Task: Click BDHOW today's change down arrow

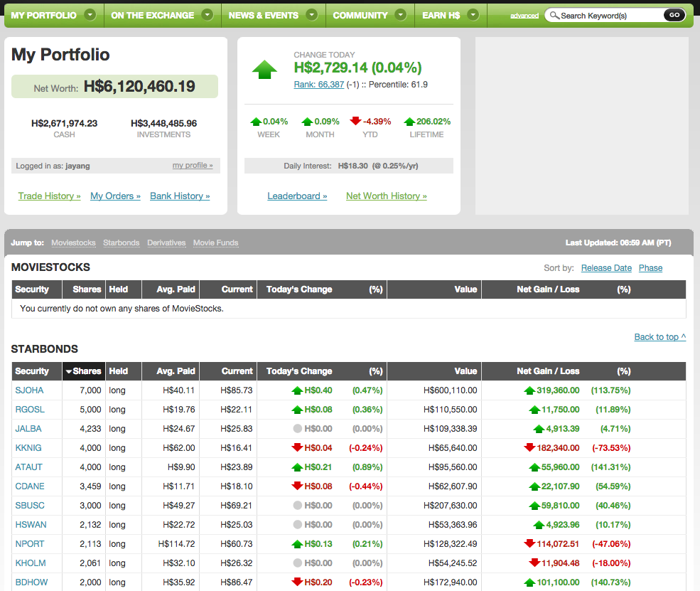Action: [x=297, y=582]
